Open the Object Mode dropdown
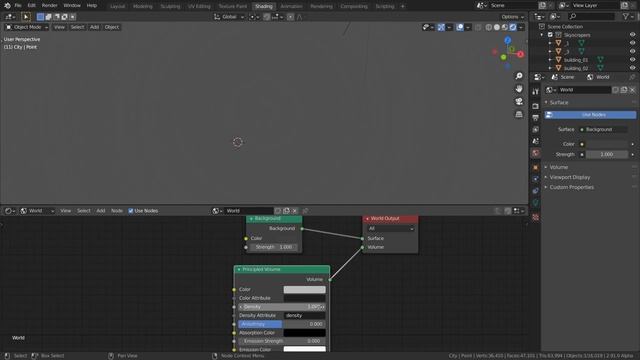This screenshot has height=360, width=640. pyautogui.click(x=27, y=27)
